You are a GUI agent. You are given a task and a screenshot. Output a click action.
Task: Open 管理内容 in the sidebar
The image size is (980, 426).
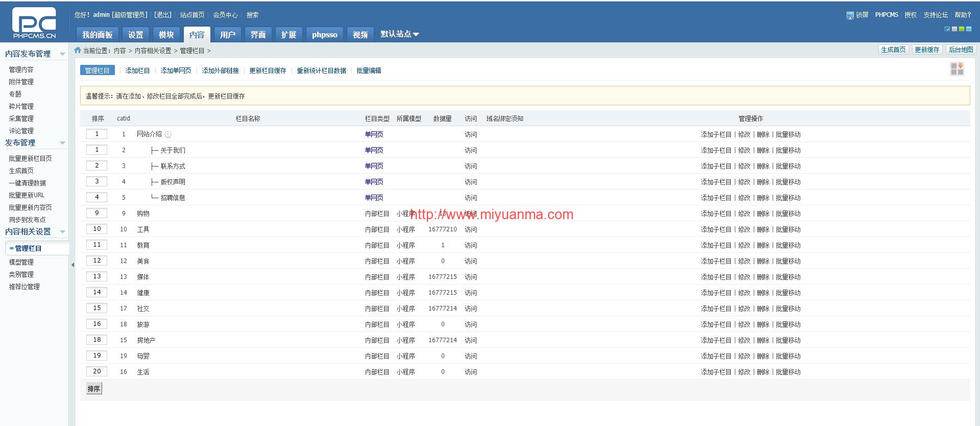21,69
